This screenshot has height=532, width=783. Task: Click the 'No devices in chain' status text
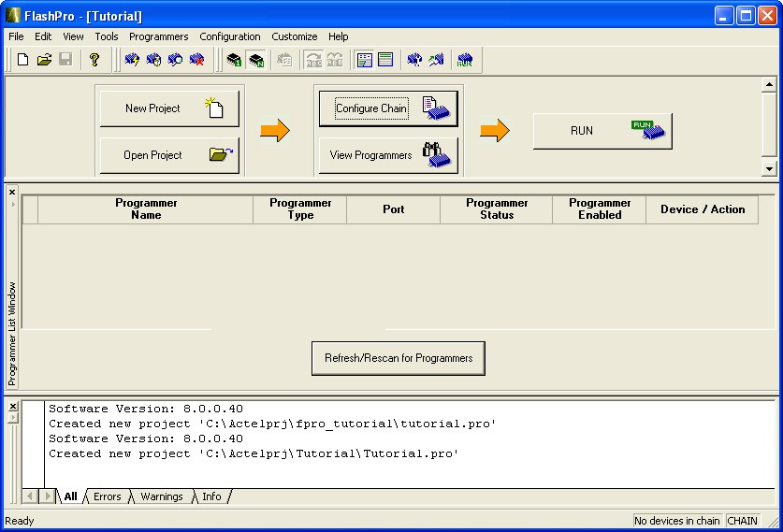[x=677, y=521]
